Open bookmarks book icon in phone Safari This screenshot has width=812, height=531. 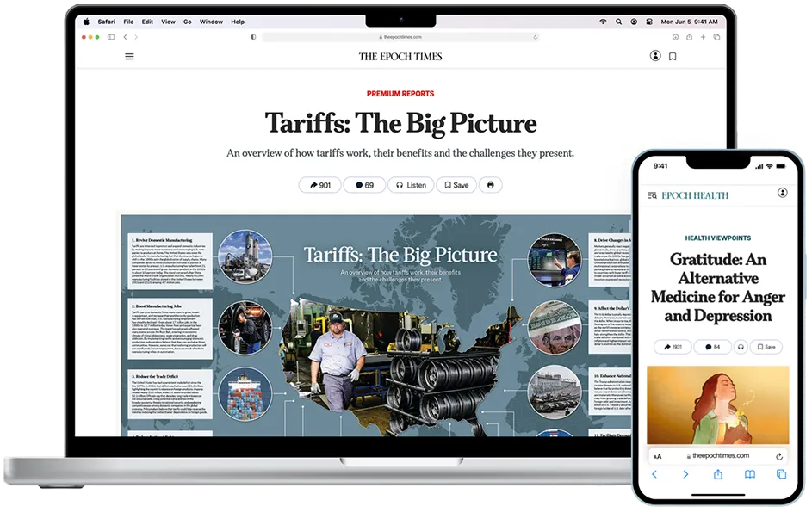(x=749, y=474)
